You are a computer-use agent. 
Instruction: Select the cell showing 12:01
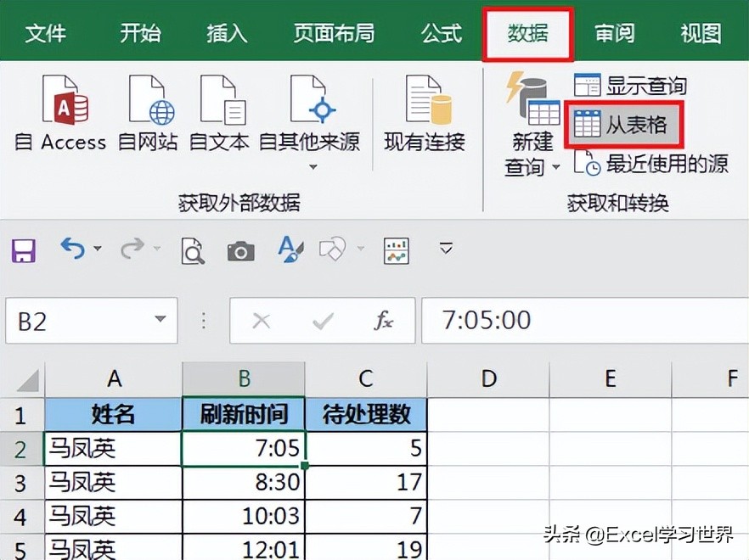tap(244, 547)
